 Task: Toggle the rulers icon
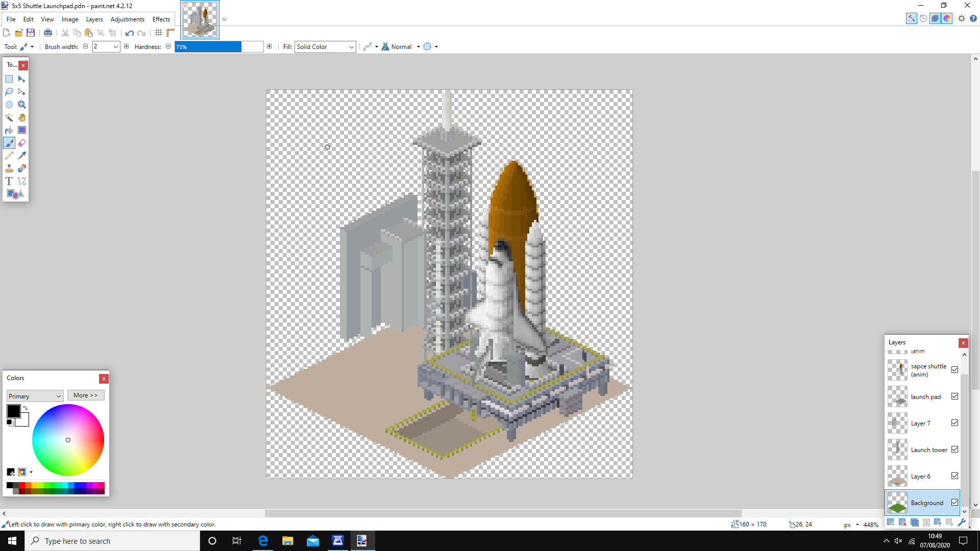pos(170,33)
